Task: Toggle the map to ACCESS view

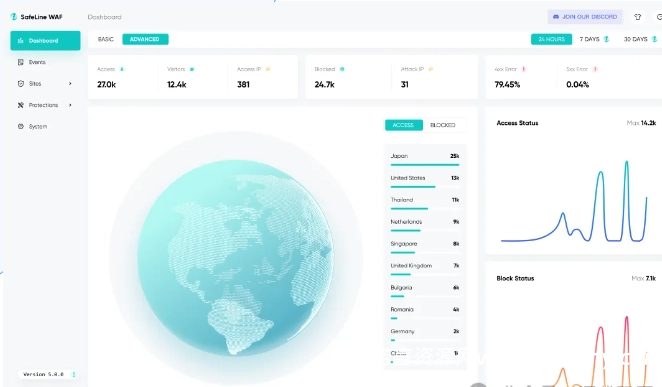Action: (404, 125)
